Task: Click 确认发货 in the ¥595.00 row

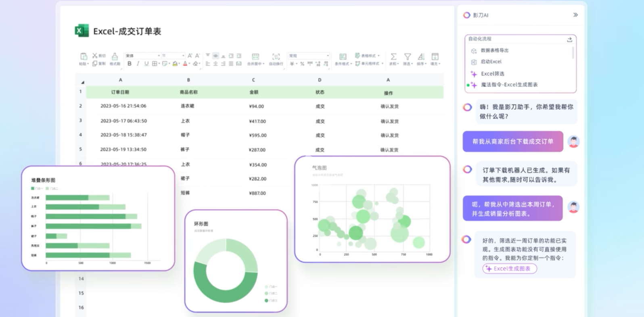Action: click(389, 136)
